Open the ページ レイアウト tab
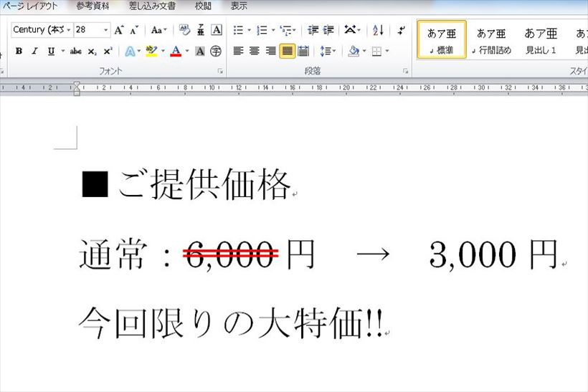 pos(30,6)
